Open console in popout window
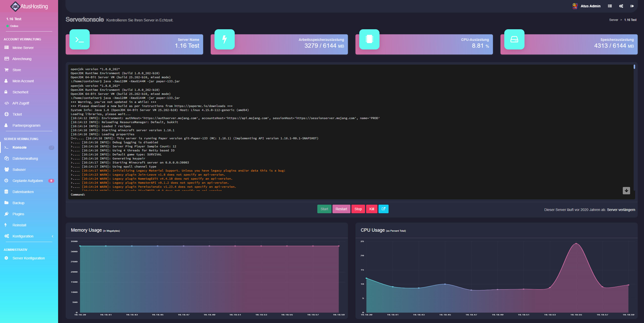Image resolution: width=644 pixels, height=323 pixels. click(x=383, y=209)
